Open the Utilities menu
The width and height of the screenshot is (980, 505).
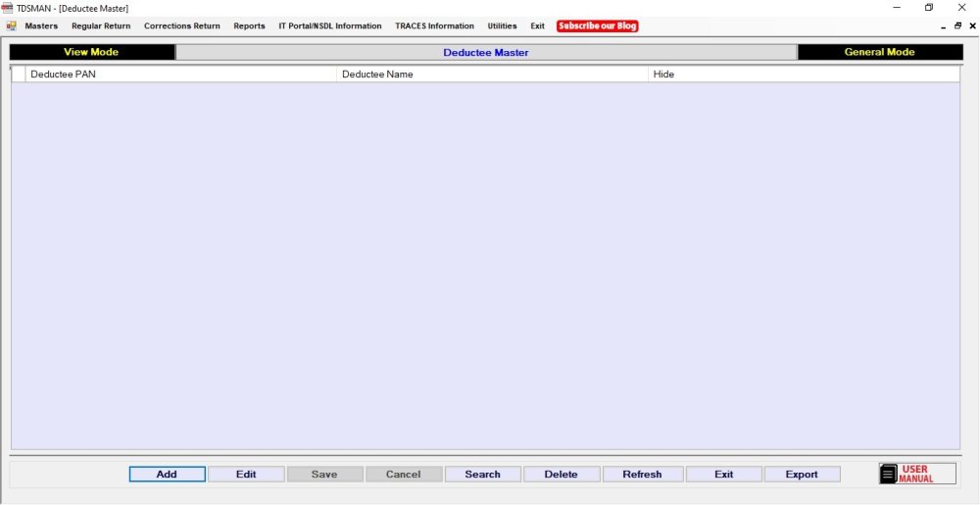502,26
